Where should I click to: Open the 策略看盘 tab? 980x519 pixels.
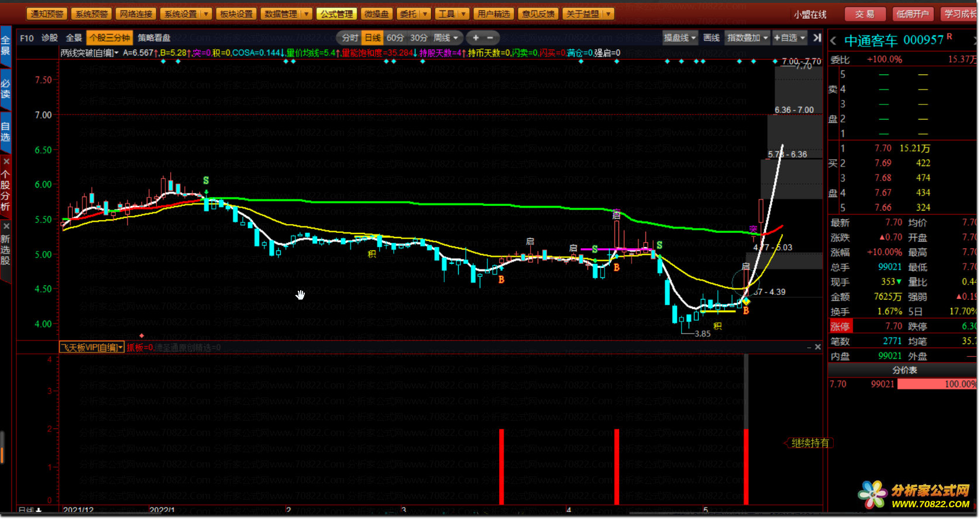pos(154,38)
